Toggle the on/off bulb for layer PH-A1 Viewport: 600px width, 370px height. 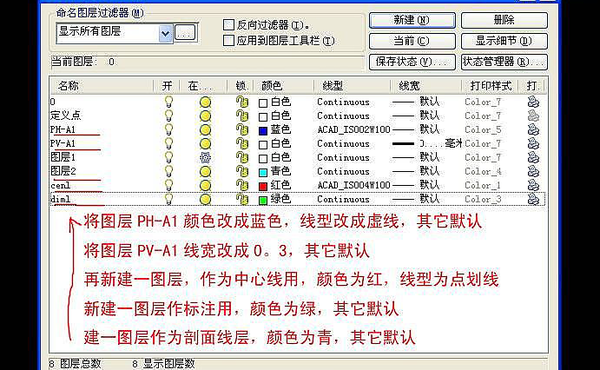168,130
